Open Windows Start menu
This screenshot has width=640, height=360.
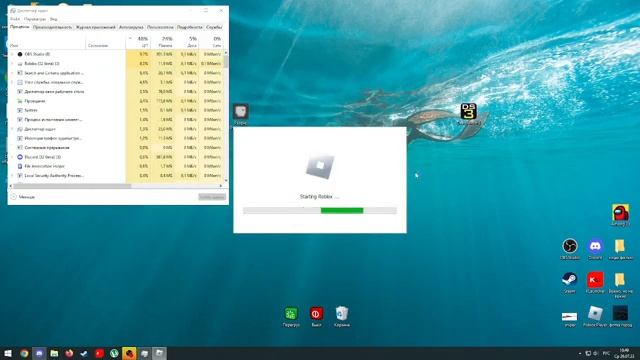(8, 353)
